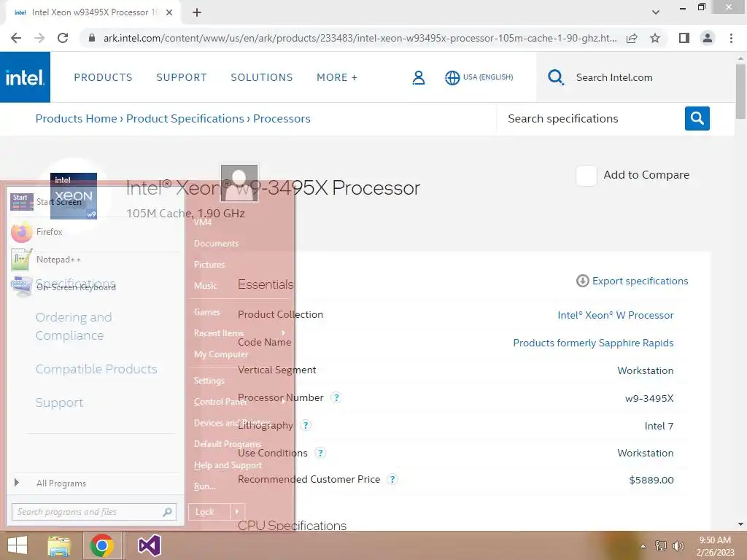
Task: Click the globe language selector icon
Action: 452,77
